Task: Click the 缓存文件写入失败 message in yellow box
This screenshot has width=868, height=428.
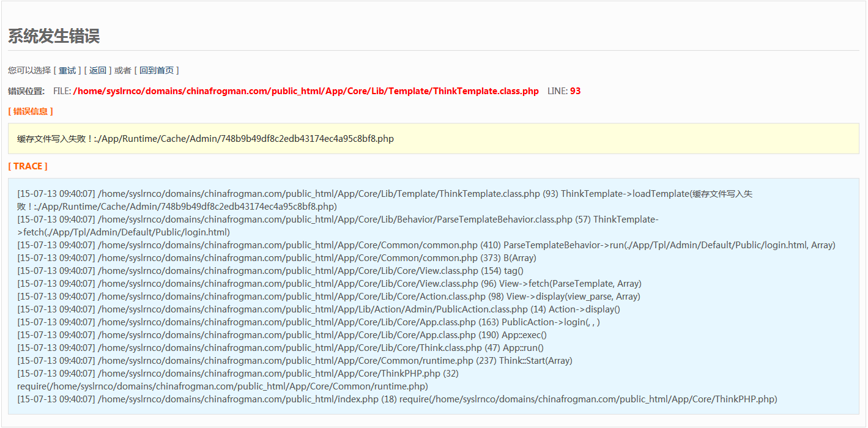Action: [206, 139]
